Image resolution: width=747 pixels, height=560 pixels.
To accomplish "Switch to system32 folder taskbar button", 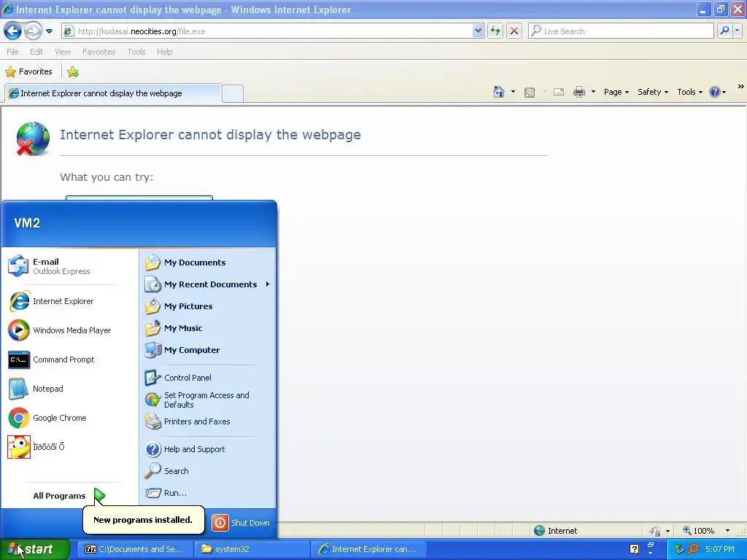I will tap(252, 549).
